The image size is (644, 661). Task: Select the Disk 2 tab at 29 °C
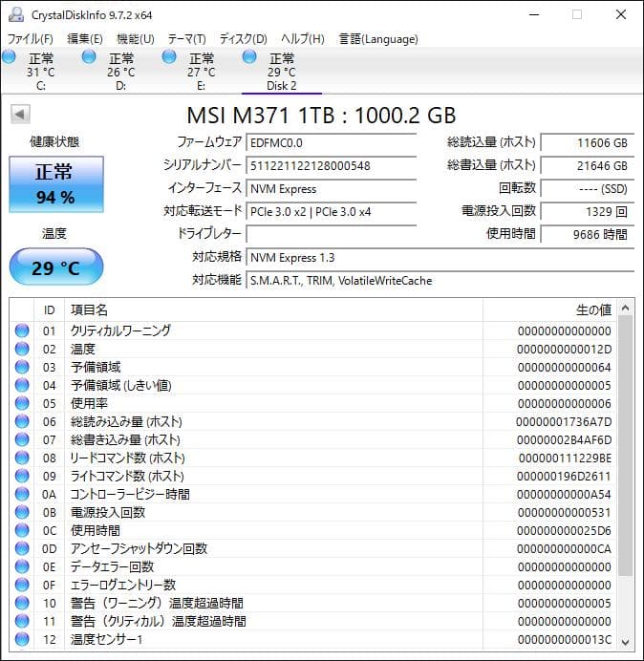(281, 71)
